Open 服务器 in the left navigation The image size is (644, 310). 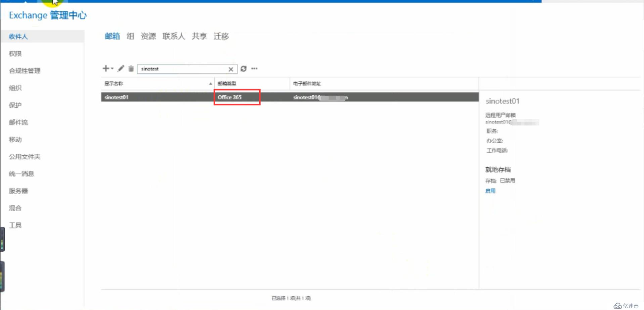point(18,191)
